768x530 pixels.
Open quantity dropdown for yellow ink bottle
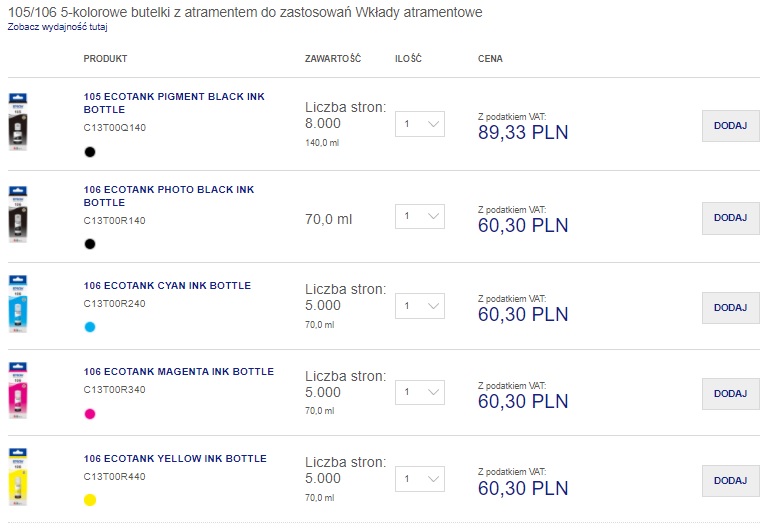point(420,479)
